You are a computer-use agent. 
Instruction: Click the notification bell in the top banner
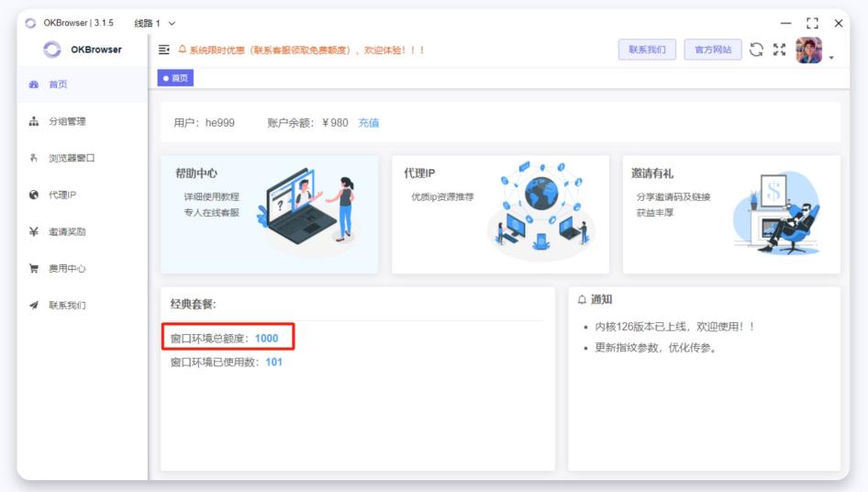[182, 50]
